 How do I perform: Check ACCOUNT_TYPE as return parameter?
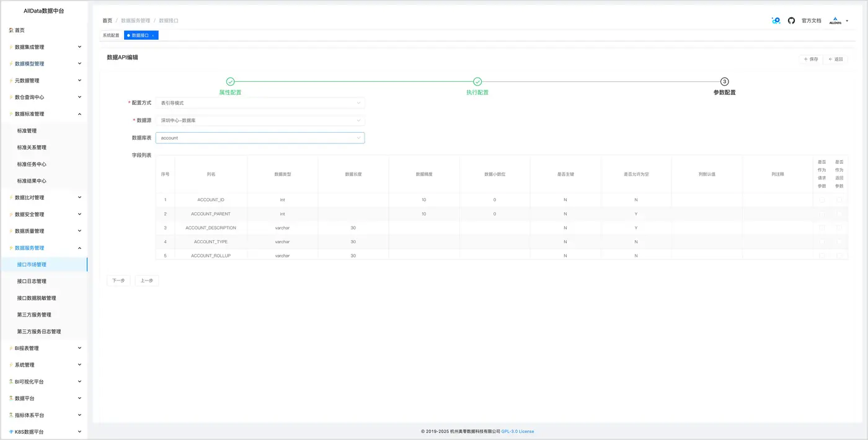pyautogui.click(x=839, y=242)
